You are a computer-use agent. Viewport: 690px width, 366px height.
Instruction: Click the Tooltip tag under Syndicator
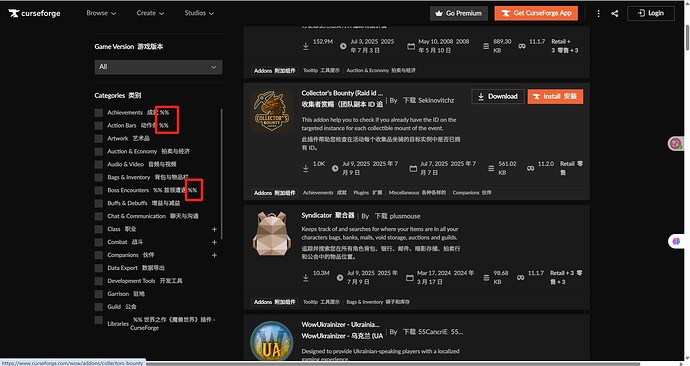[x=321, y=302]
